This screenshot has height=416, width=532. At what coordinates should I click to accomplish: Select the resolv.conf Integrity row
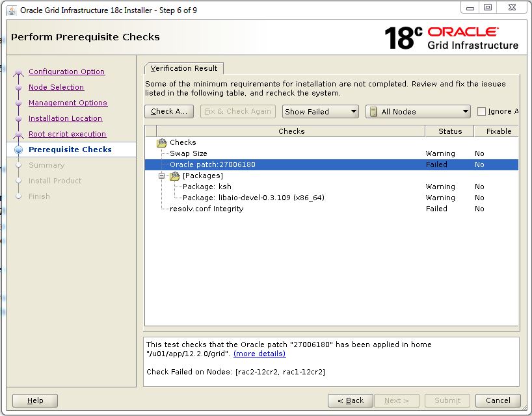coord(332,209)
